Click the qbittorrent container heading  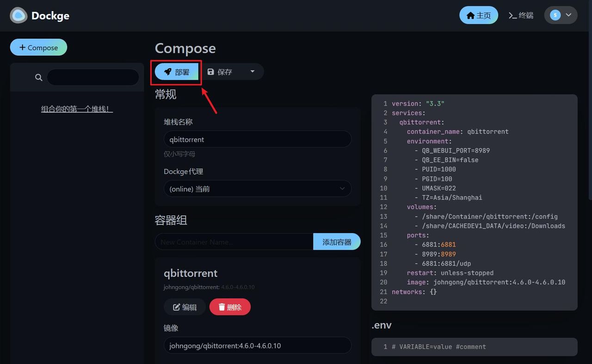pos(191,273)
